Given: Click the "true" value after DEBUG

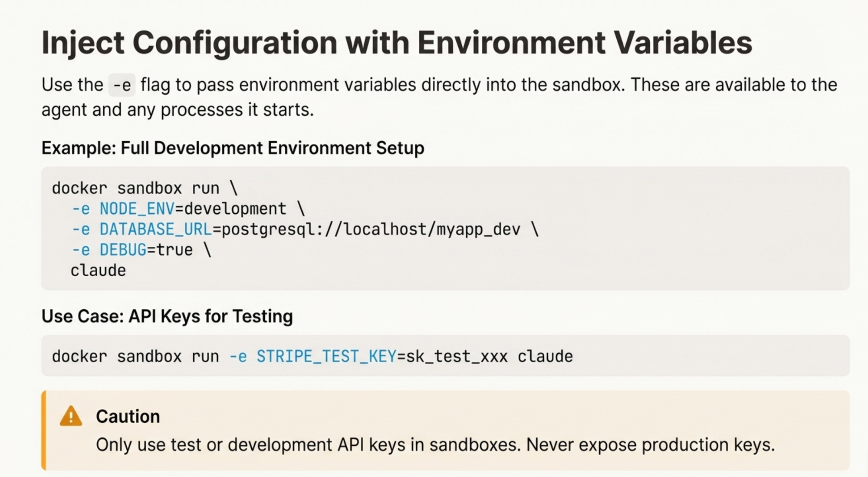Looking at the screenshot, I should (x=174, y=250).
